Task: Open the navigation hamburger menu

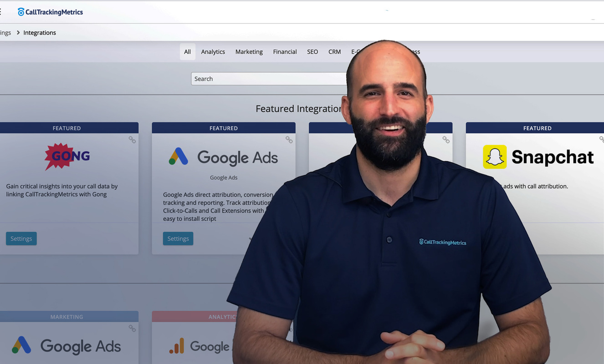Action: 1,11
